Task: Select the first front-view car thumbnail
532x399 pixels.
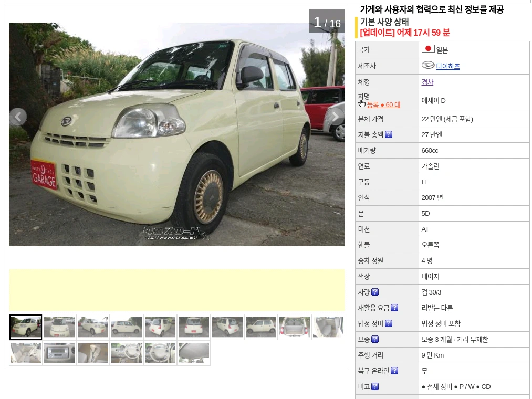Action: pyautogui.click(x=26, y=327)
